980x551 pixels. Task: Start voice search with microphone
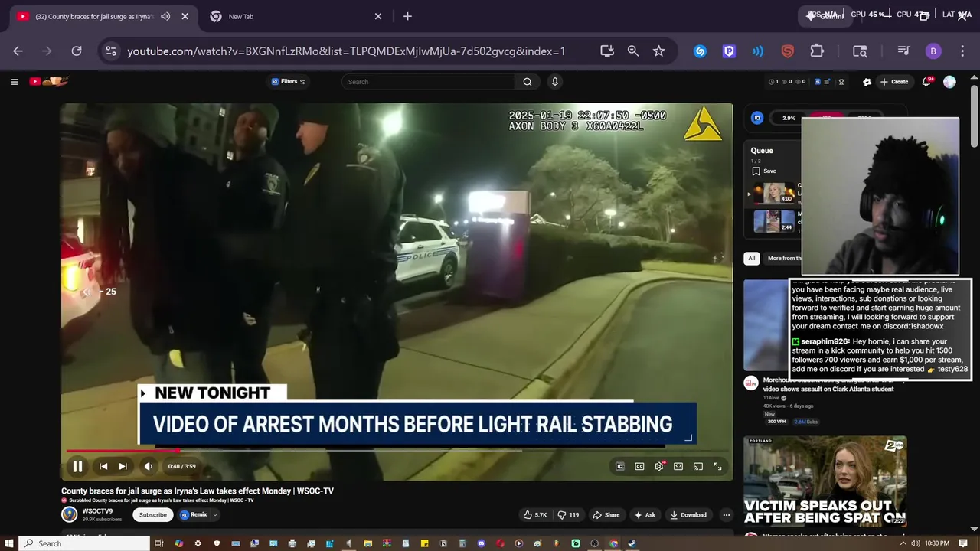click(555, 82)
